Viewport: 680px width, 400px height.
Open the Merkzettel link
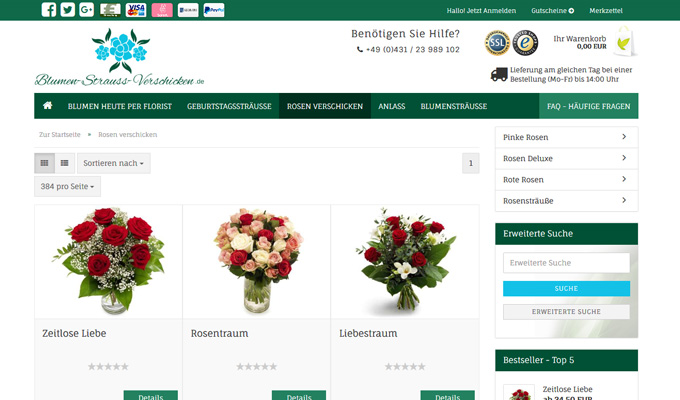606,11
